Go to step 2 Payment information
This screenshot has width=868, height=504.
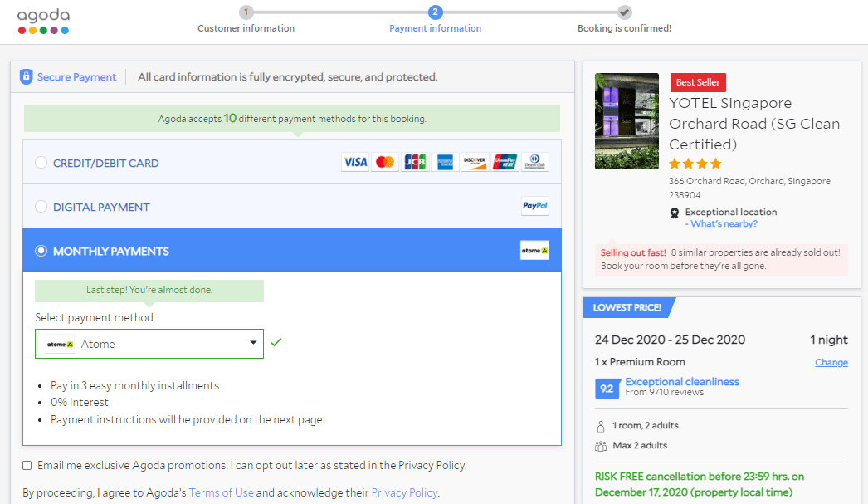(435, 20)
